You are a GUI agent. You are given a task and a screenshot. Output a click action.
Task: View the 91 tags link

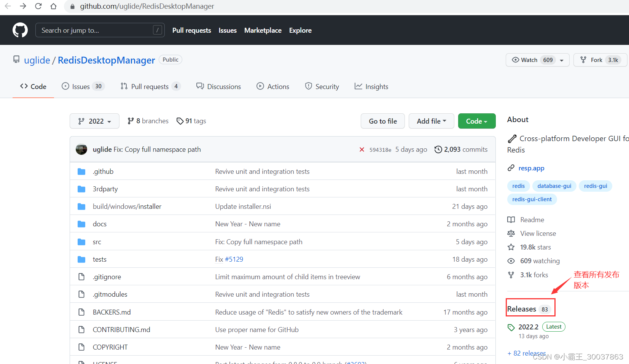pyautogui.click(x=191, y=121)
